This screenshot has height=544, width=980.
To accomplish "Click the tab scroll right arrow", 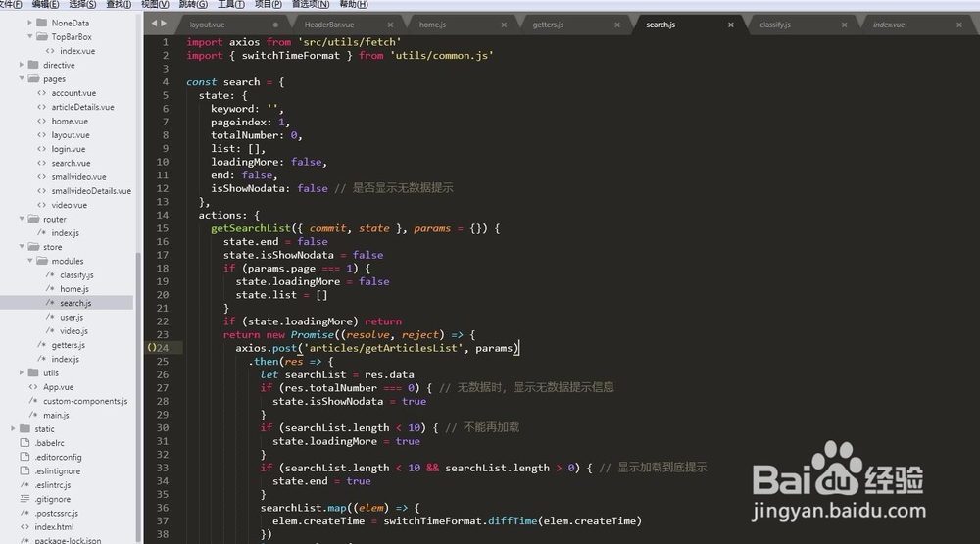I will pyautogui.click(x=164, y=24).
